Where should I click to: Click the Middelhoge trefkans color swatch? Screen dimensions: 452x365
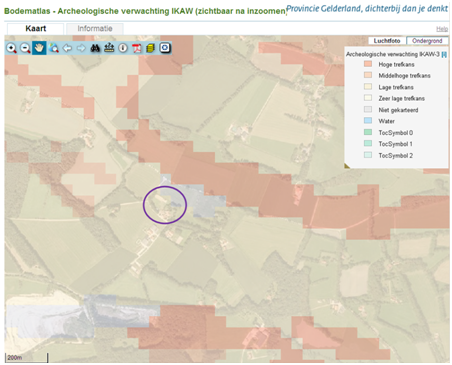[x=368, y=75]
